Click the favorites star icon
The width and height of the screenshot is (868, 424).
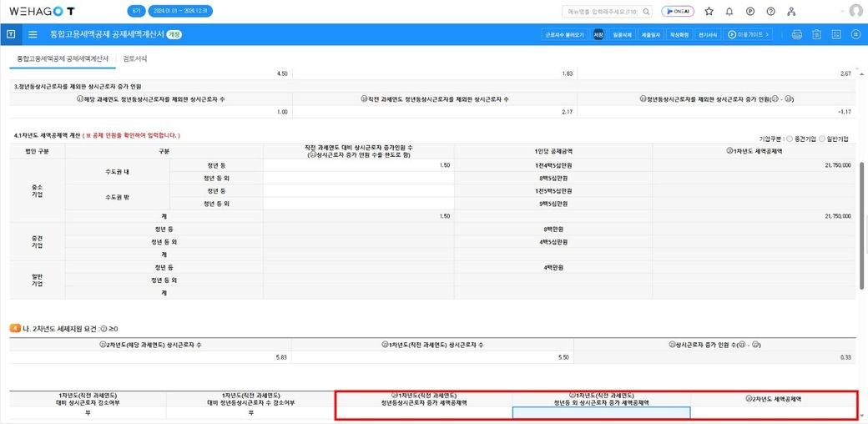click(709, 11)
